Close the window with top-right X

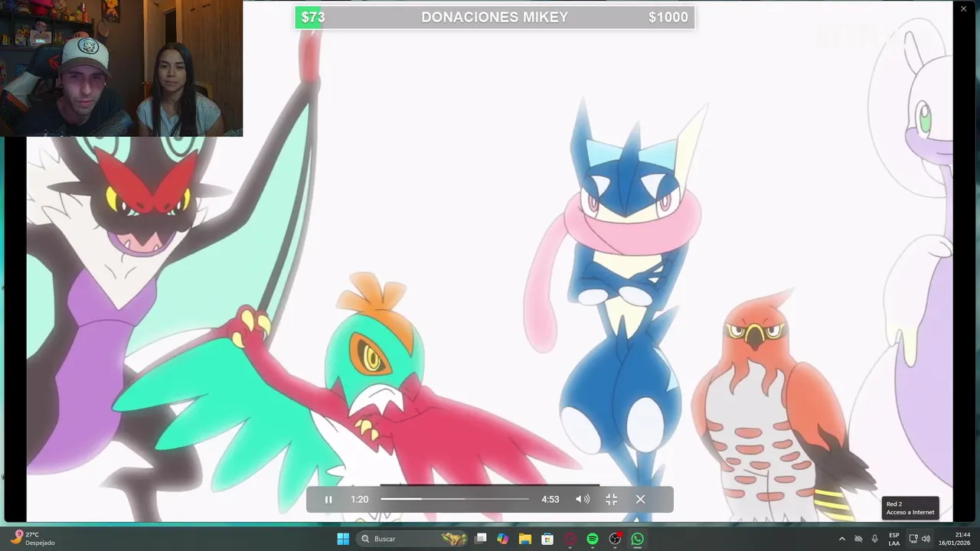[963, 8]
